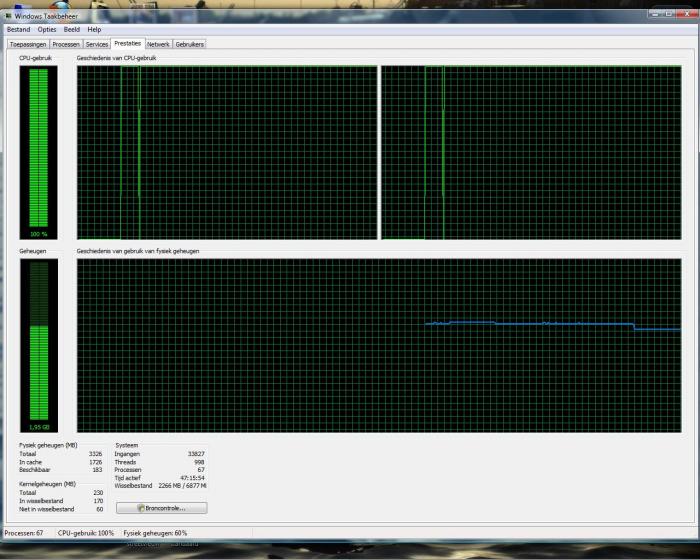Click the physical memory usage history graph

379,345
